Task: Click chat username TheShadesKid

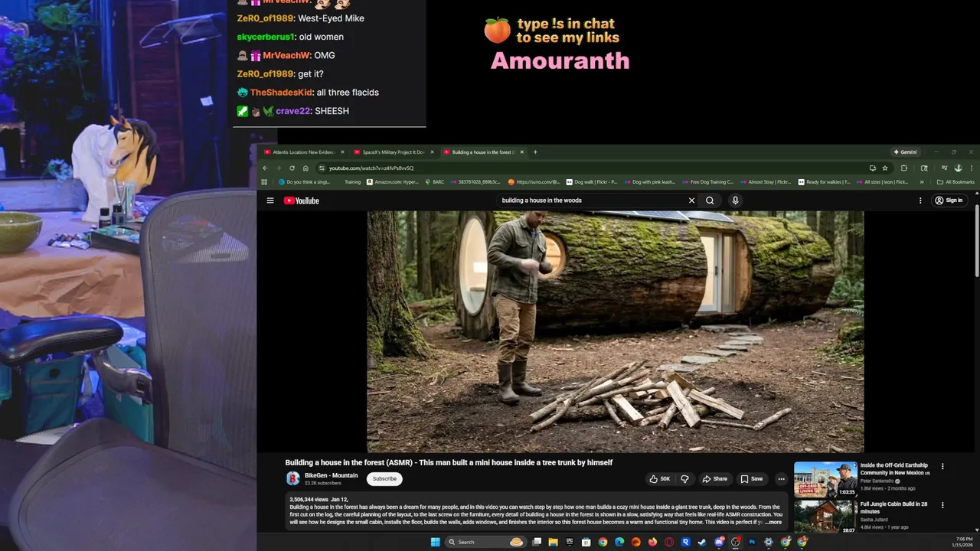Action: click(282, 93)
